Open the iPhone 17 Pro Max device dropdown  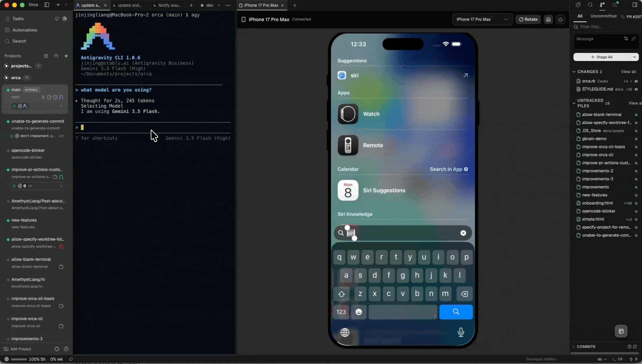[482, 20]
